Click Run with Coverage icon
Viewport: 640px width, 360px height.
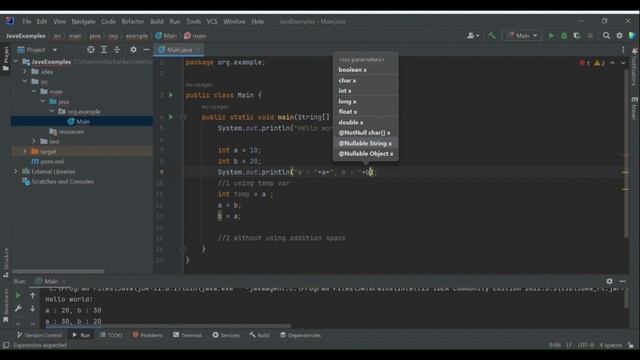tap(577, 36)
